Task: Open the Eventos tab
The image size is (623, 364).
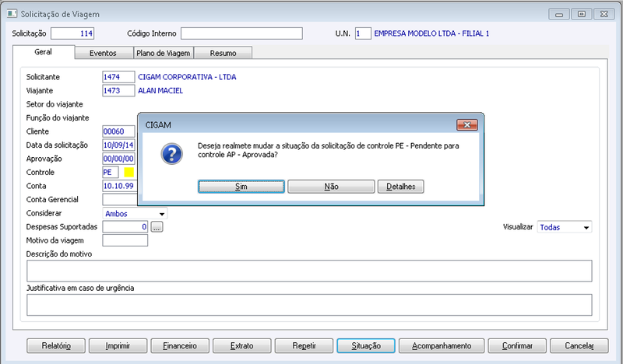Action: [103, 53]
